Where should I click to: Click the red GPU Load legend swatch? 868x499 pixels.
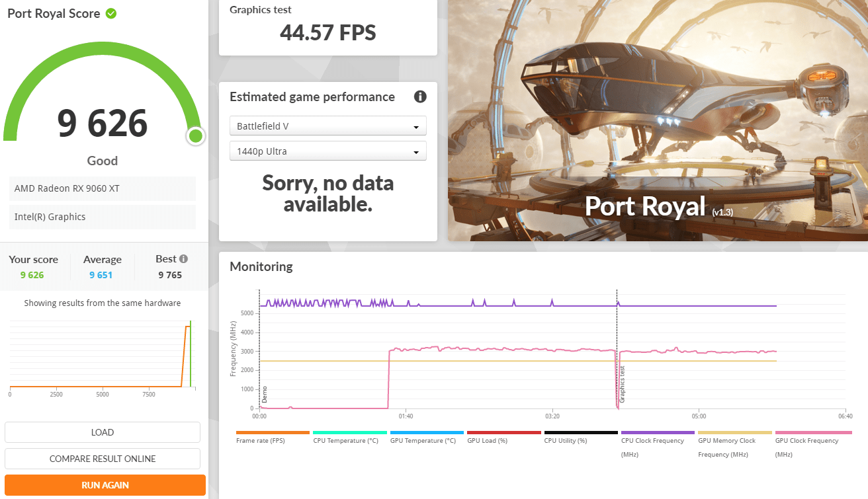point(503,432)
